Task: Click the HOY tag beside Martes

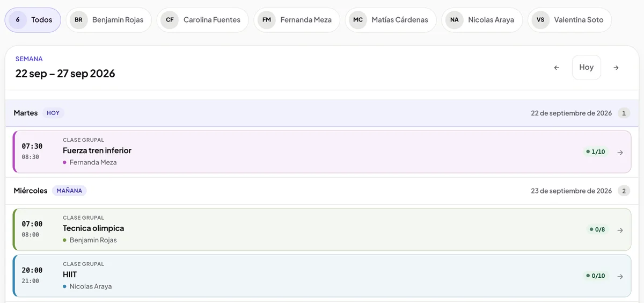Action: click(x=53, y=113)
